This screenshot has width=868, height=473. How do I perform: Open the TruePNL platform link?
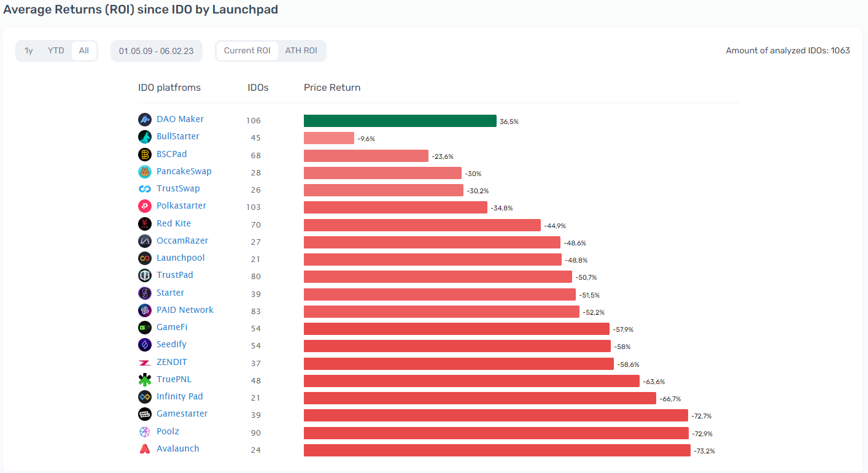point(174,379)
